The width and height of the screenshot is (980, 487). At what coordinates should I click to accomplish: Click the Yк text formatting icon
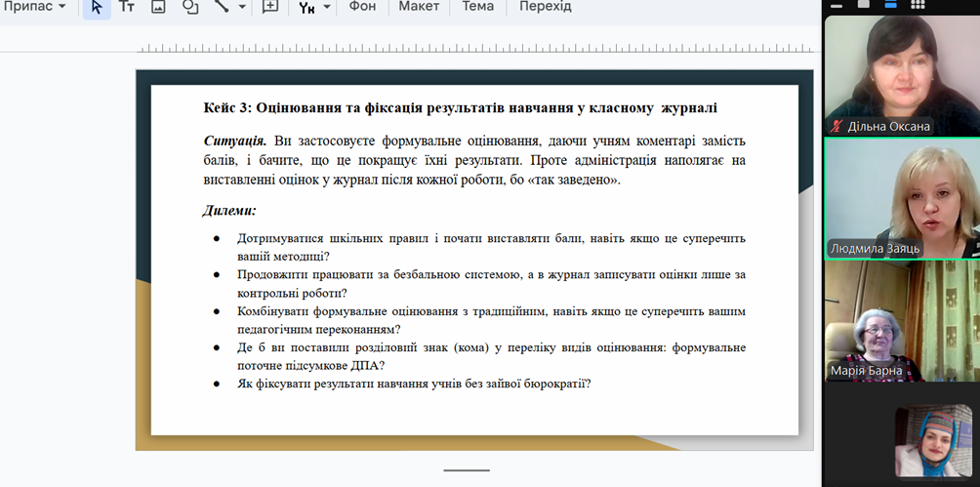click(x=306, y=7)
